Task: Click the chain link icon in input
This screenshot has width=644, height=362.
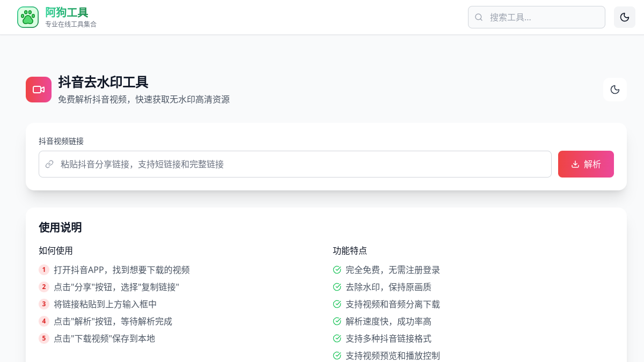Action: coord(49,164)
